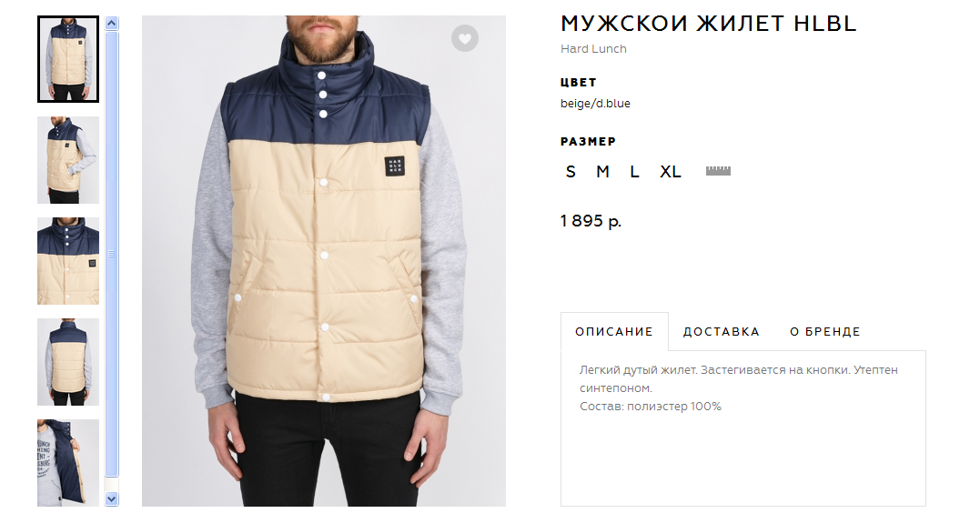
Task: Open the size chart ruler icon
Action: (718, 171)
